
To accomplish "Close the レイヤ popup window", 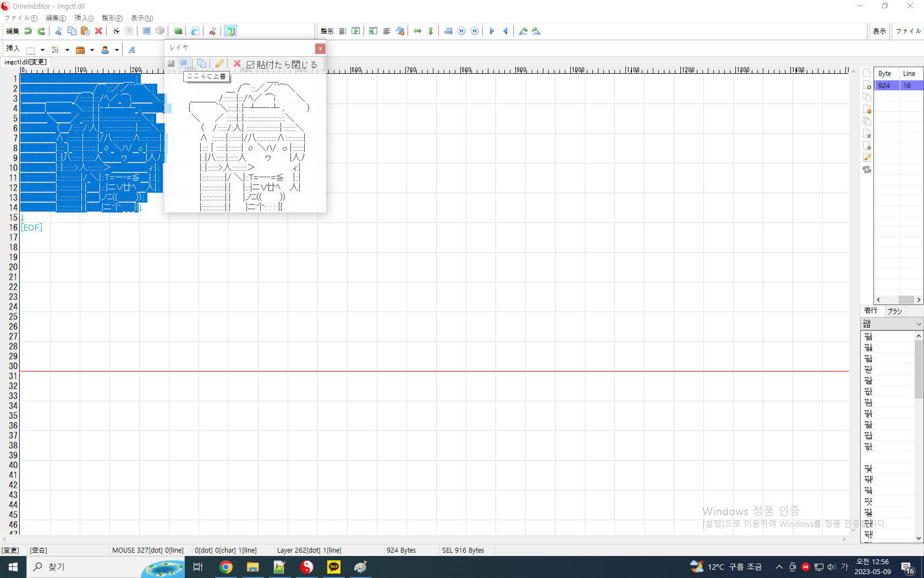I will [x=320, y=49].
